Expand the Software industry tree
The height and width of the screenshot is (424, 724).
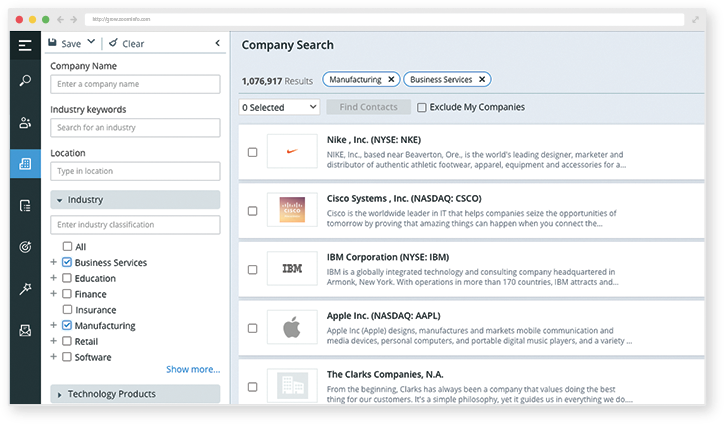tap(54, 357)
